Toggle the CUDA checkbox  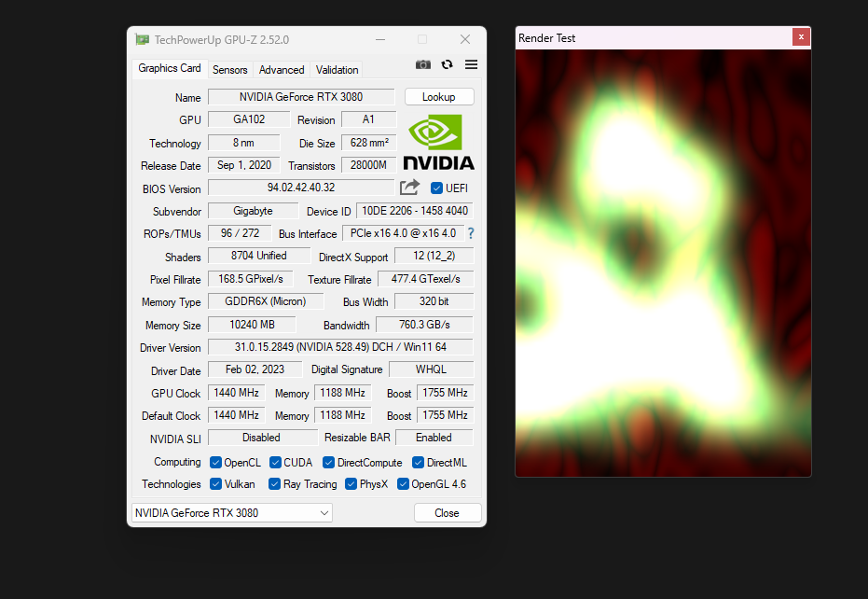[x=275, y=462]
